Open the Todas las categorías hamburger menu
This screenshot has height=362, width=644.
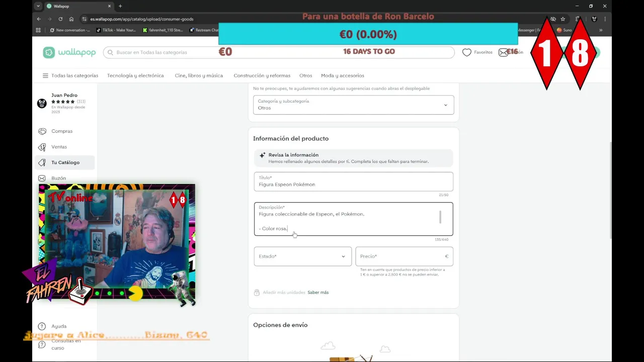[45, 75]
